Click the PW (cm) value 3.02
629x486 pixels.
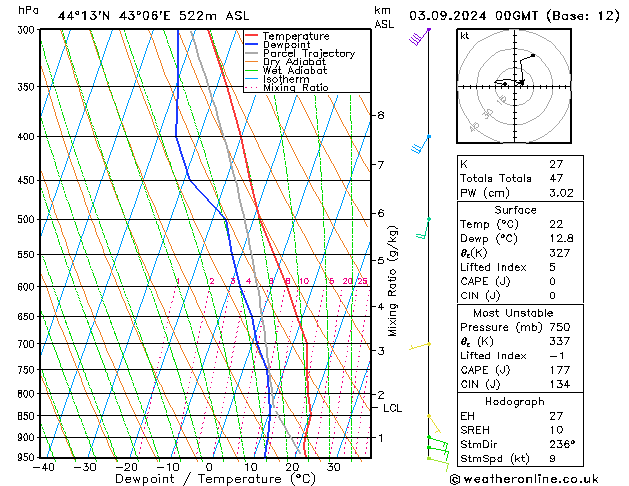(x=561, y=193)
